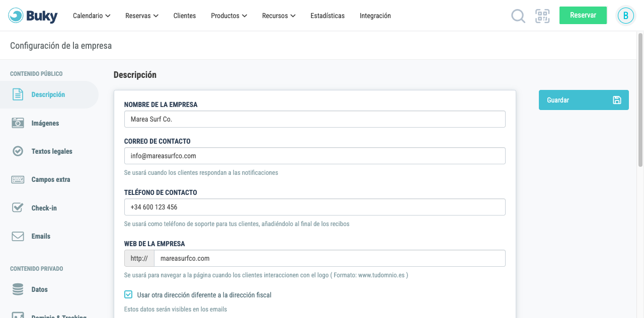The width and height of the screenshot is (644, 318).
Task: Click 'Estos datos serán visibles en los emails'
Action: coord(176,309)
